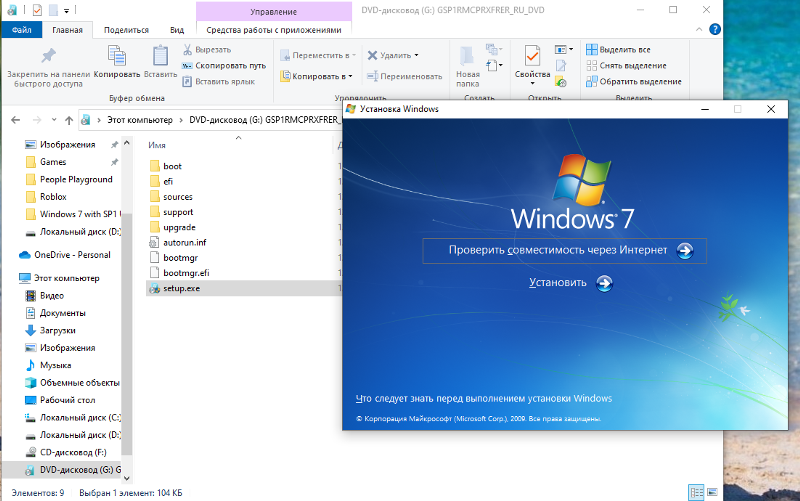Viewport: 800px width, 501px height.
Task: Open Рабочий стол in navigation tree
Action: tap(67, 399)
